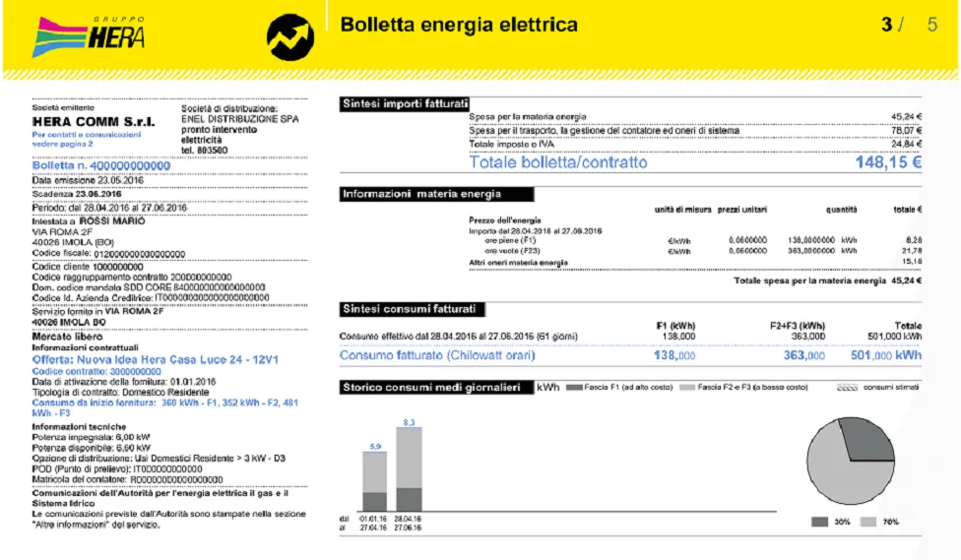
Task: Click the 'Informazioni tecniche' heading
Action: click(79, 426)
